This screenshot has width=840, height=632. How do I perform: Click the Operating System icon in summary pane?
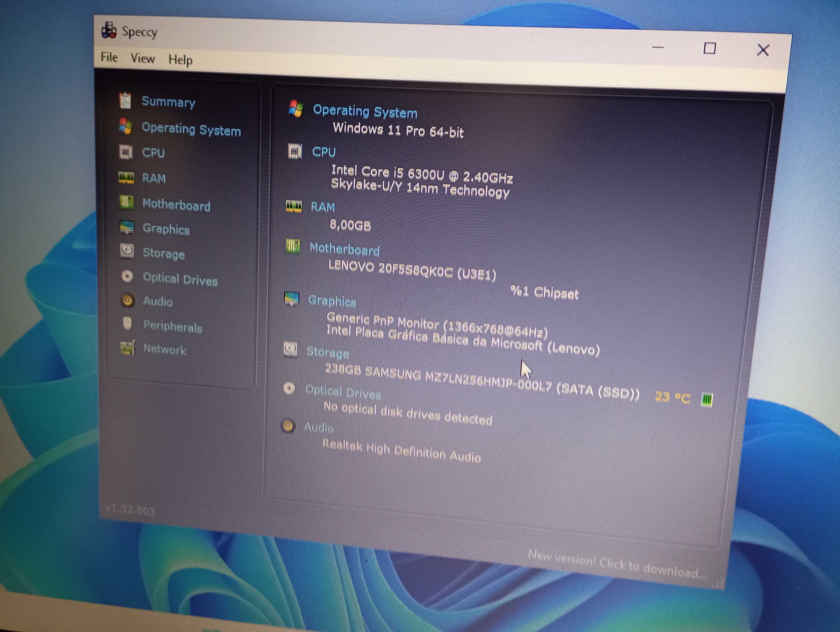[x=296, y=109]
